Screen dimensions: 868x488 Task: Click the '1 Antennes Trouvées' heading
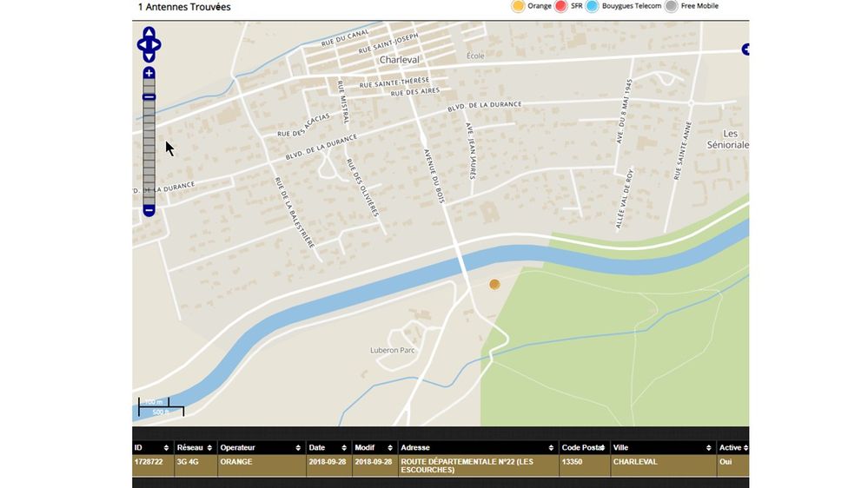pyautogui.click(x=184, y=7)
